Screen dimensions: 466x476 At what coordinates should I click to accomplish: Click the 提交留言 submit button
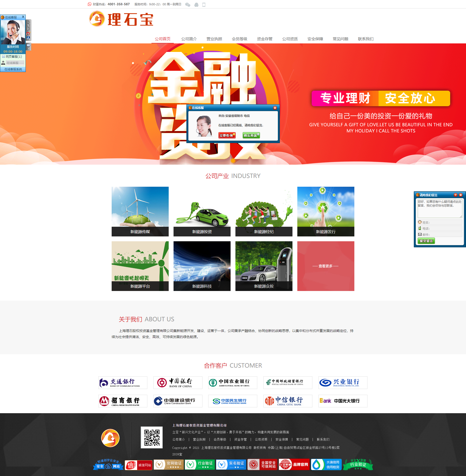pos(426,241)
